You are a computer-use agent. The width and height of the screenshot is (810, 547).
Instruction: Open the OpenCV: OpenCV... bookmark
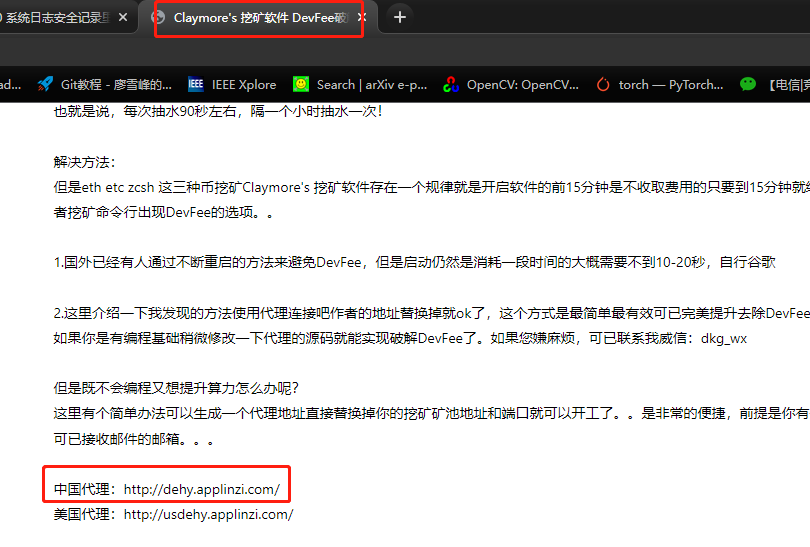[511, 84]
